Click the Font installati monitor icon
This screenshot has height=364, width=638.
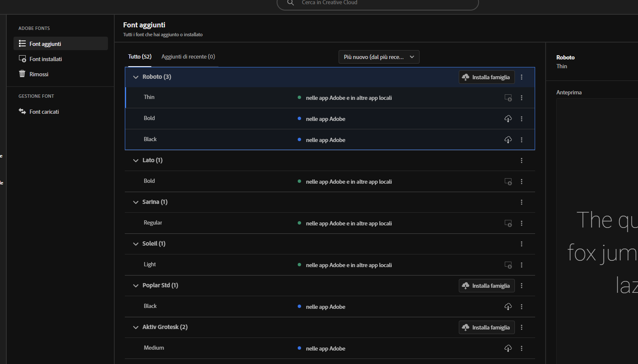(x=22, y=59)
